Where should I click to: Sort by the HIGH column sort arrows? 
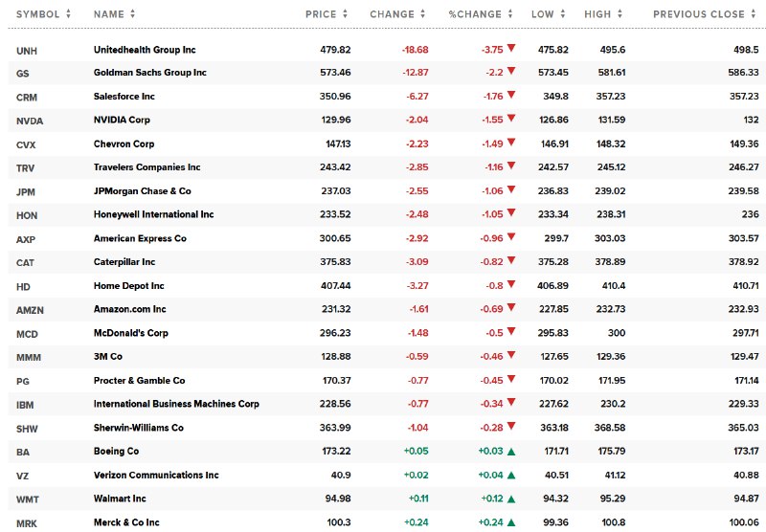click(620, 14)
